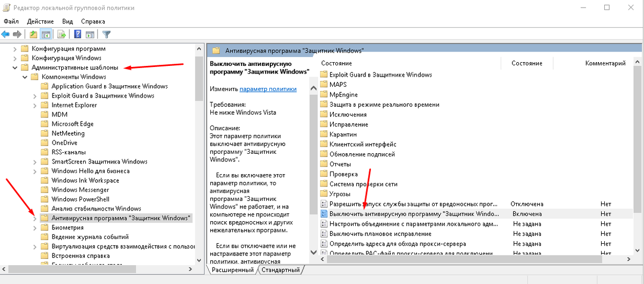Click left tree vertical scrollbar up arrow
Image resolution: width=644 pixels, height=284 pixels.
point(199,49)
